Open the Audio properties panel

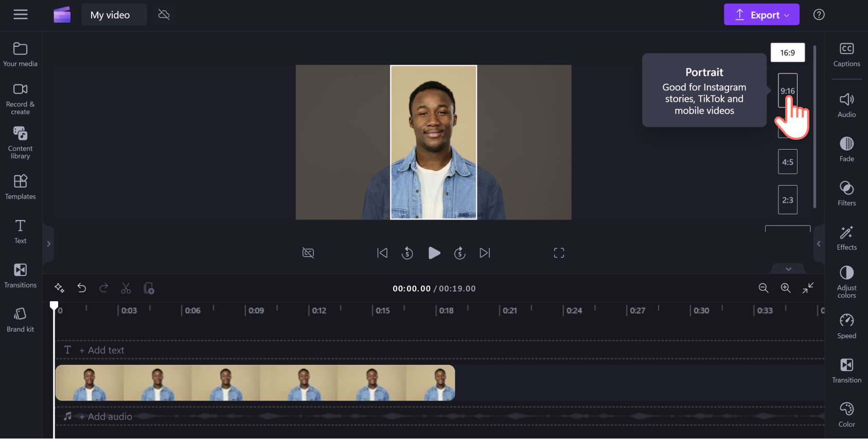tap(847, 105)
